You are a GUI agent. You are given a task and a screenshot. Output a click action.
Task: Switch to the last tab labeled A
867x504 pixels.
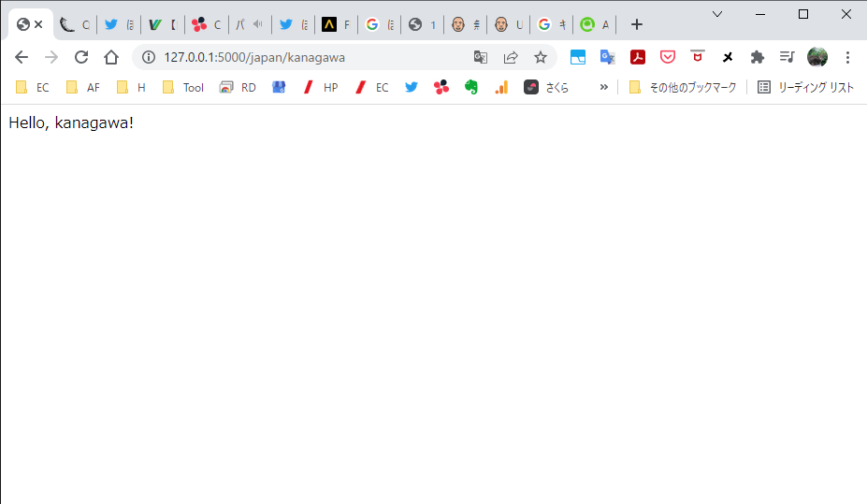595,24
